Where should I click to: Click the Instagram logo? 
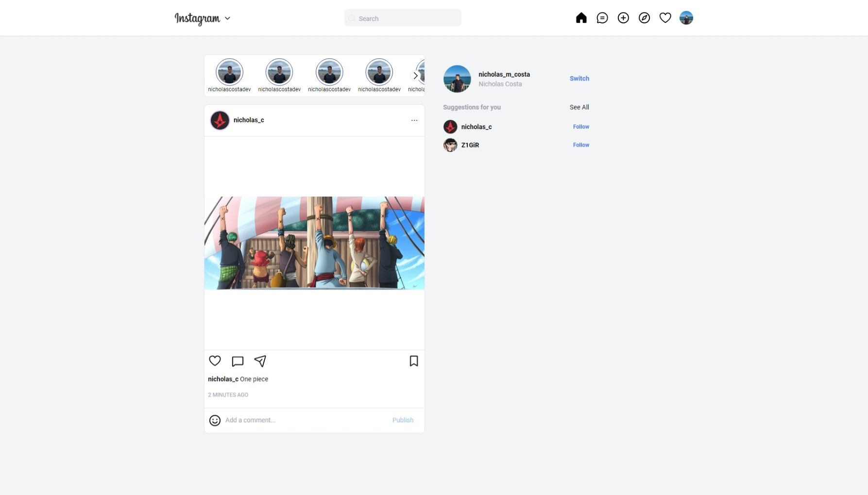[x=197, y=18]
